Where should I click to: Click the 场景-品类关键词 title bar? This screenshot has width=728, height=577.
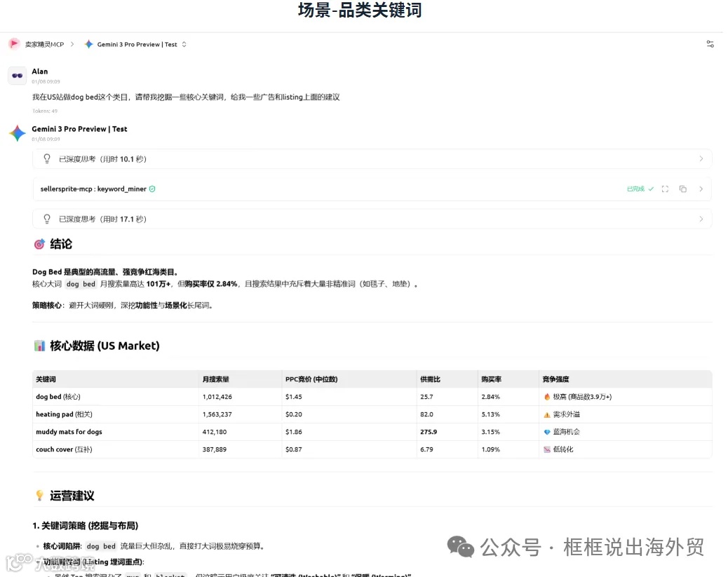click(359, 10)
